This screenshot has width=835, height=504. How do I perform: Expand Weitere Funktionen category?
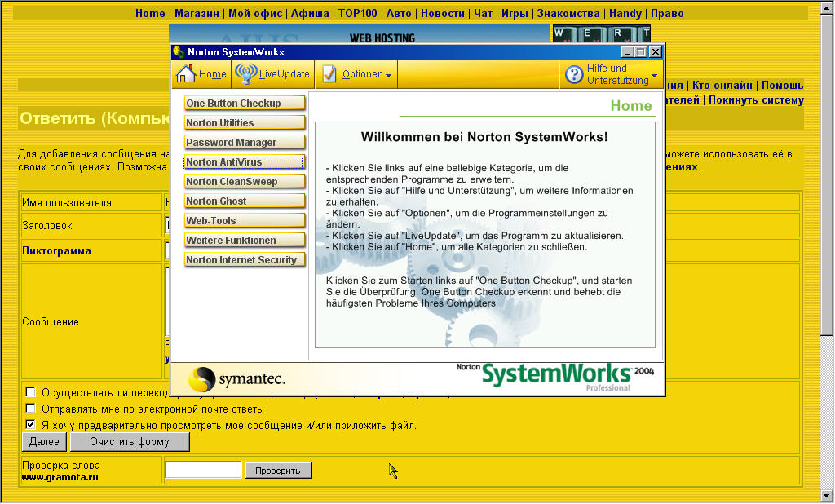[x=245, y=241]
